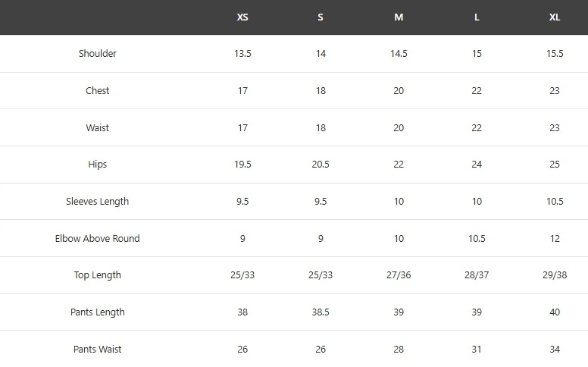Click the Pants Length row label

(x=98, y=312)
